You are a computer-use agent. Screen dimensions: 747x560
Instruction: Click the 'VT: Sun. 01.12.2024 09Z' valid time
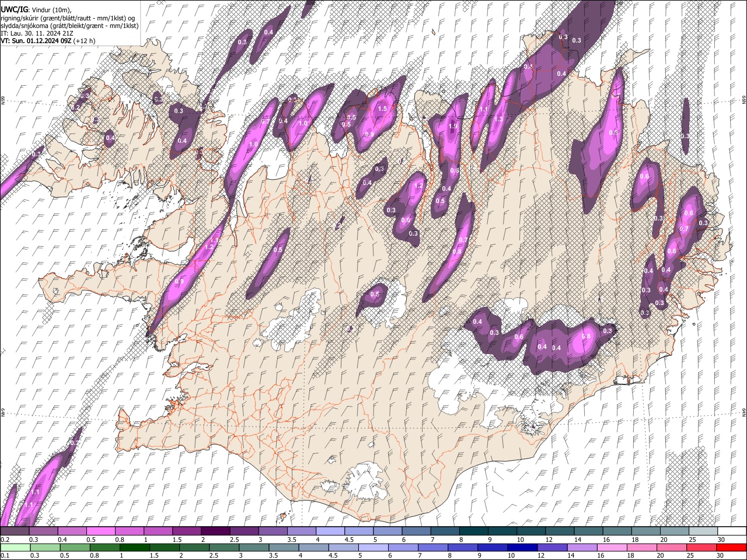tap(36, 41)
